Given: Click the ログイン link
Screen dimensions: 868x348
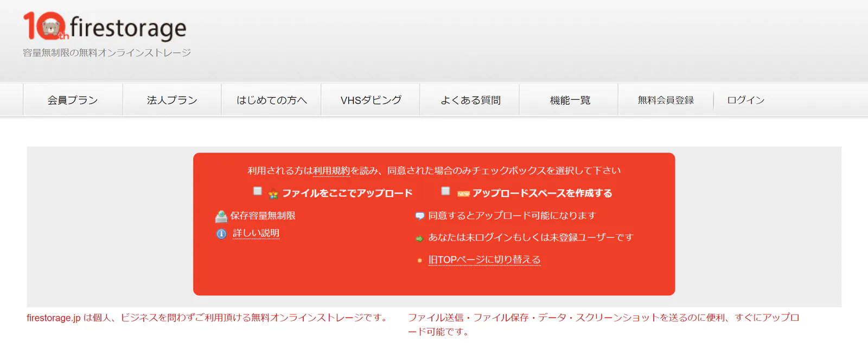Looking at the screenshot, I should tap(746, 100).
